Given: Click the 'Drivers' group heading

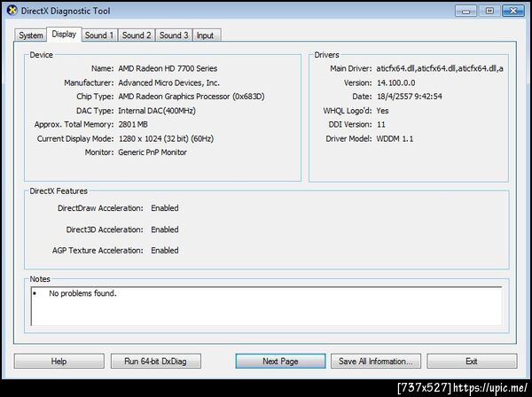Looking at the screenshot, I should pyautogui.click(x=326, y=55).
